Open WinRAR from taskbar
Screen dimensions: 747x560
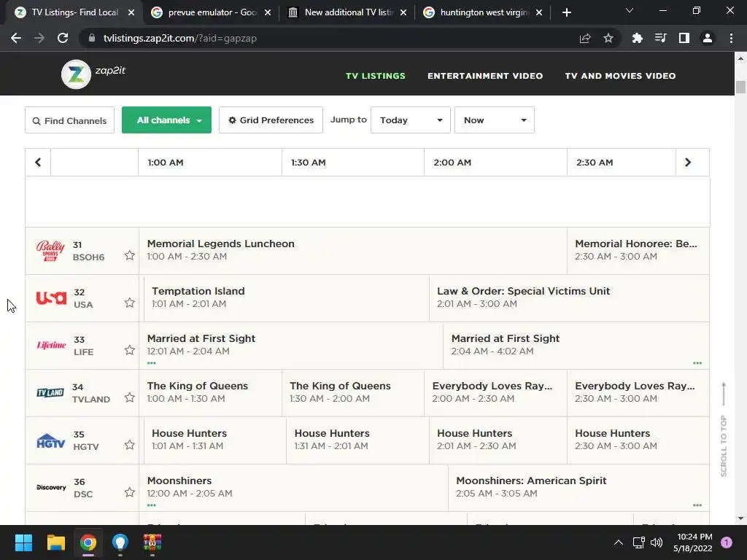tap(152, 542)
